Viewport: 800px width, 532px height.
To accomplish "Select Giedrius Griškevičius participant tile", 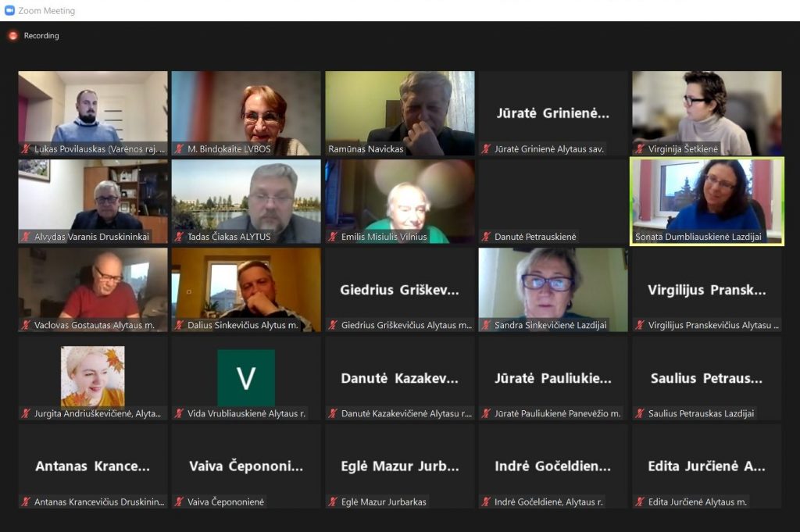I will pyautogui.click(x=400, y=290).
